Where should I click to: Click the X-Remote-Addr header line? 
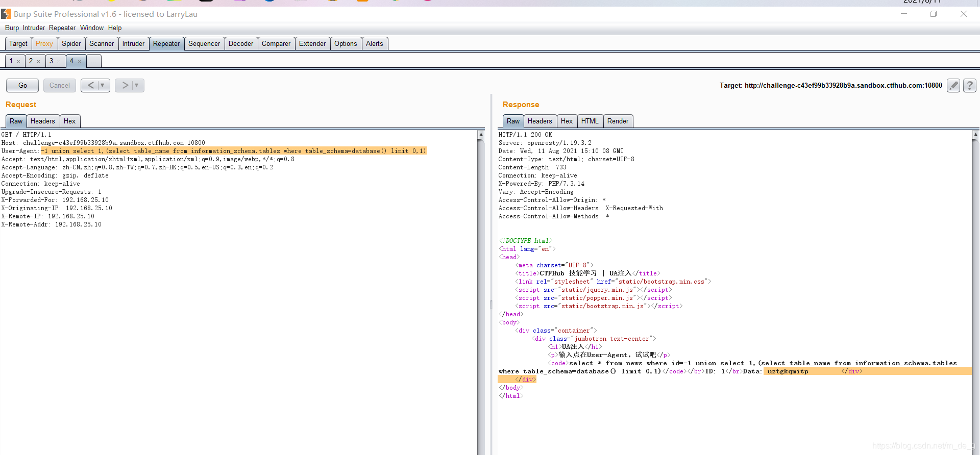[52, 224]
